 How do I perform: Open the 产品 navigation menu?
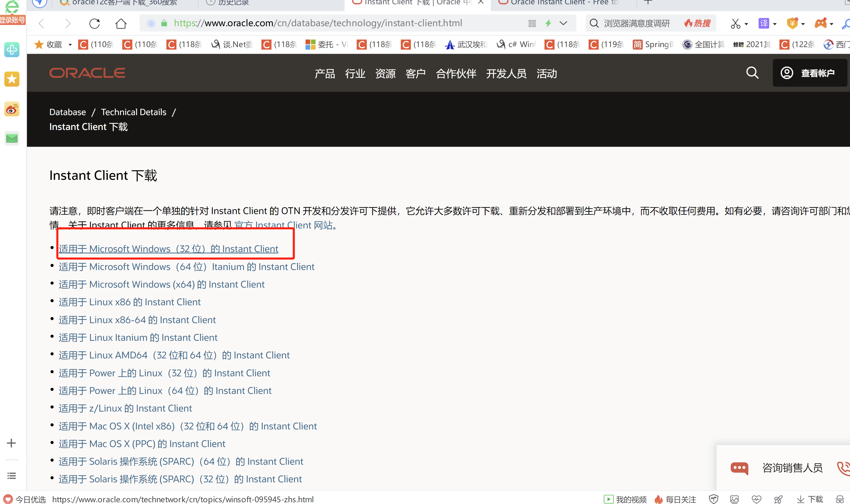[325, 73]
